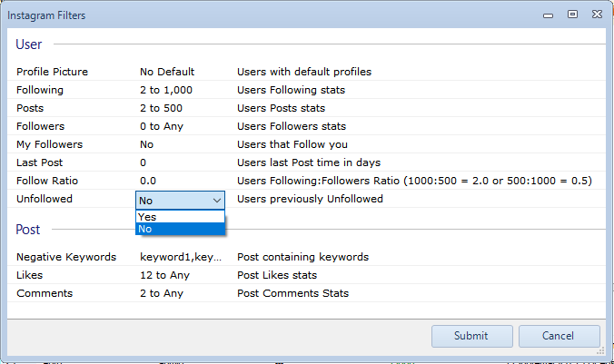Click description 'Post Comments Stats'
This screenshot has width=614, height=364.
(292, 293)
